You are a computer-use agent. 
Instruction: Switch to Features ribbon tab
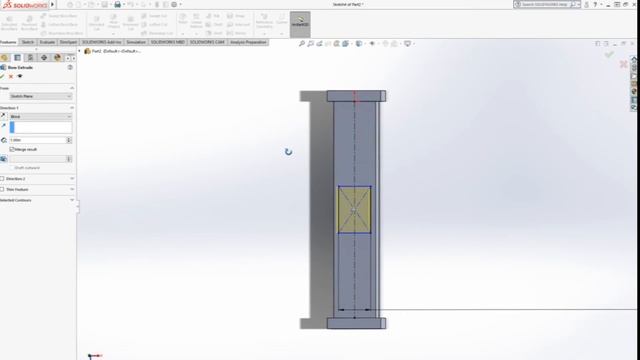coord(8,42)
